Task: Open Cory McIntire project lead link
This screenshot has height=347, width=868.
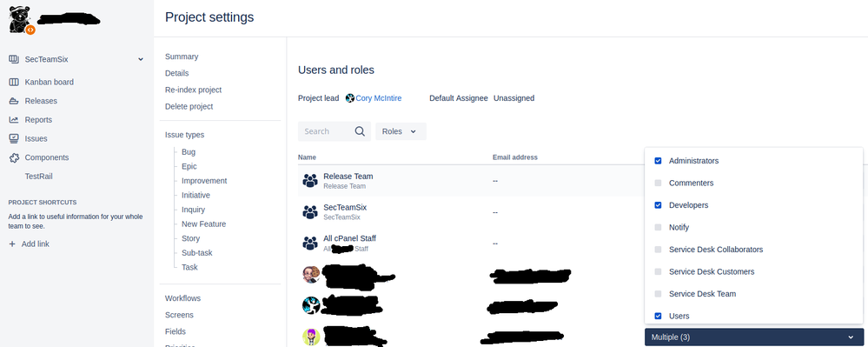Action: 379,98
